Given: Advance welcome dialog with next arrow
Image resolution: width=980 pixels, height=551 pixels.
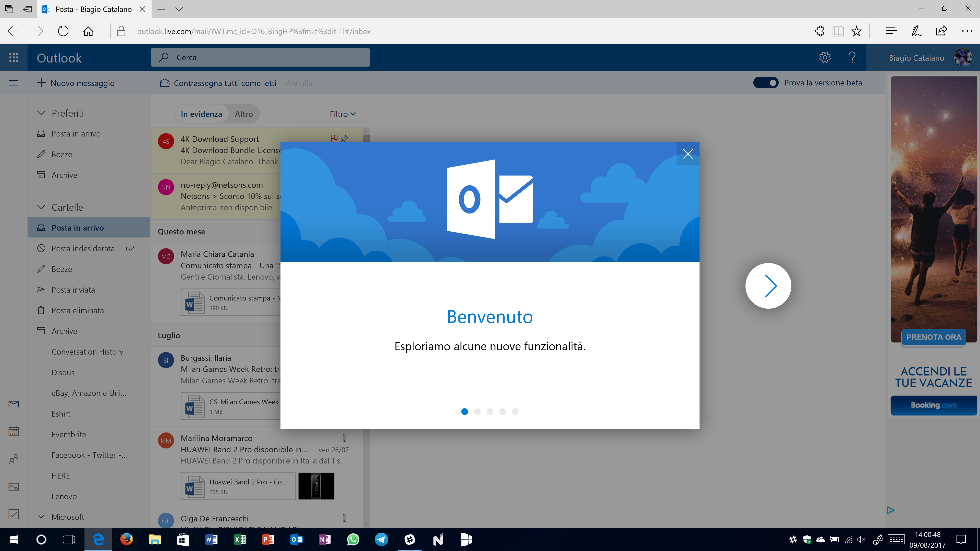Looking at the screenshot, I should (768, 286).
